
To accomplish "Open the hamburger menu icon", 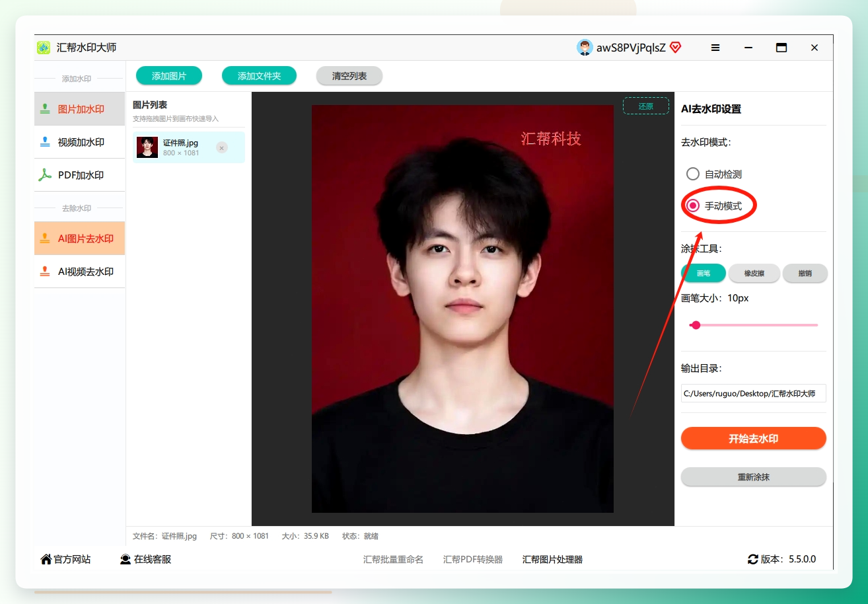I will coord(715,48).
